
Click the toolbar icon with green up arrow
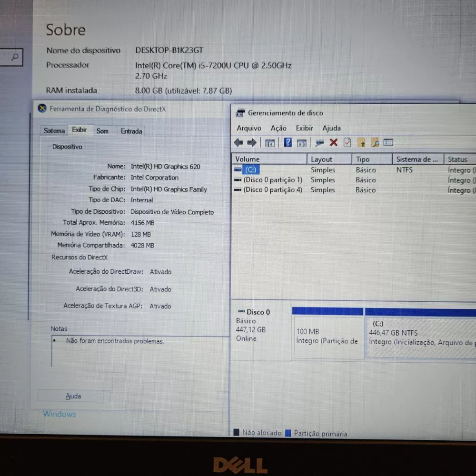[361, 142]
